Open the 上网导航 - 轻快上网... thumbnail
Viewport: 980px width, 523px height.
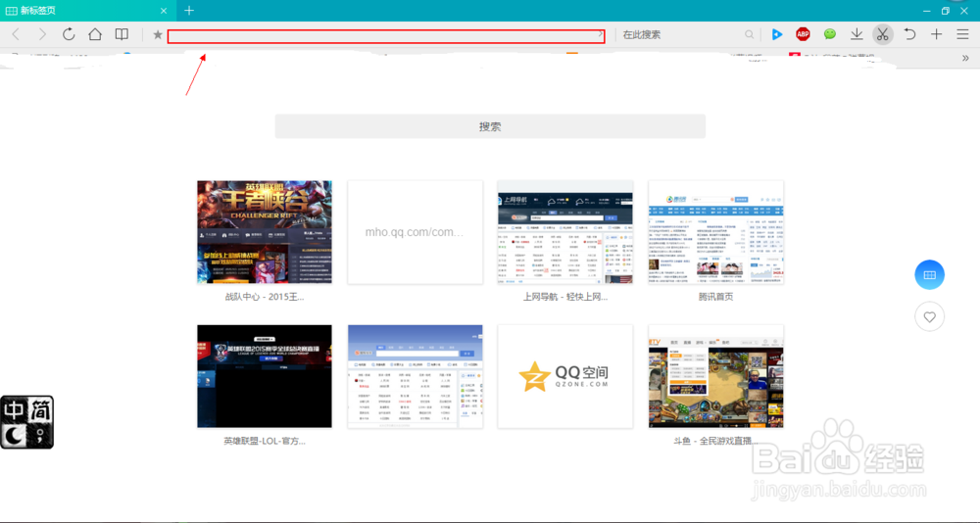point(565,232)
